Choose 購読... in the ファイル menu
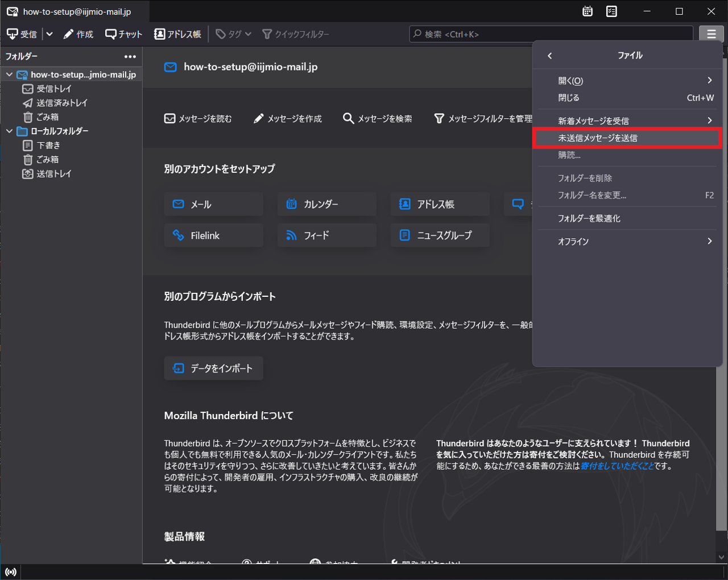 pyautogui.click(x=627, y=155)
